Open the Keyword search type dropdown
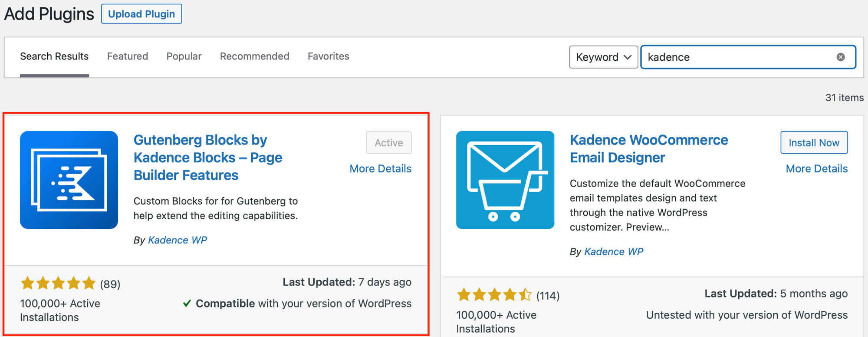Viewport: 868px width, 337px height. click(x=603, y=57)
